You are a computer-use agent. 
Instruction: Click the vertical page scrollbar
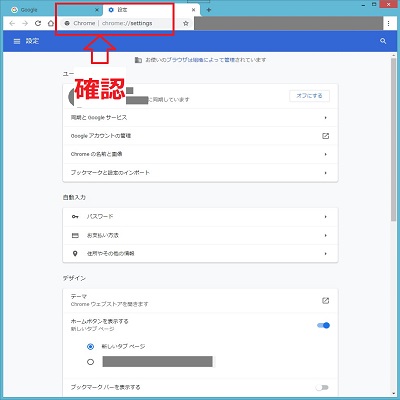pos(394,140)
